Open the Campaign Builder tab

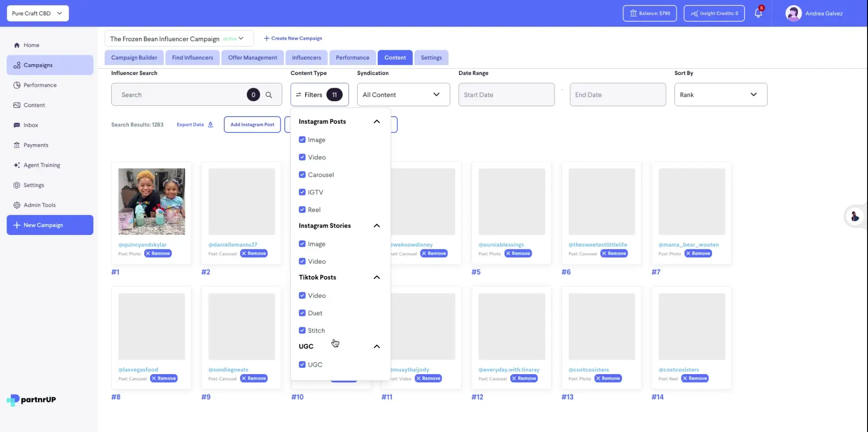coord(133,57)
